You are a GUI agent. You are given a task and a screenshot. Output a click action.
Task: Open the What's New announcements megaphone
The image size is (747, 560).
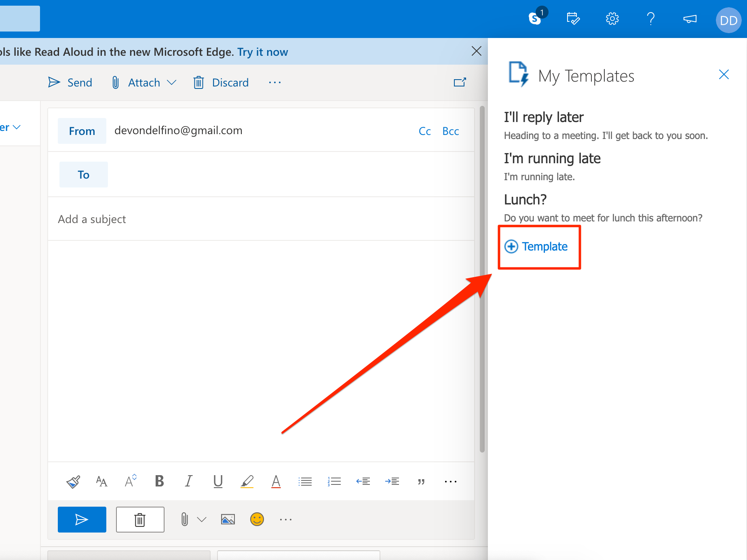pyautogui.click(x=690, y=19)
